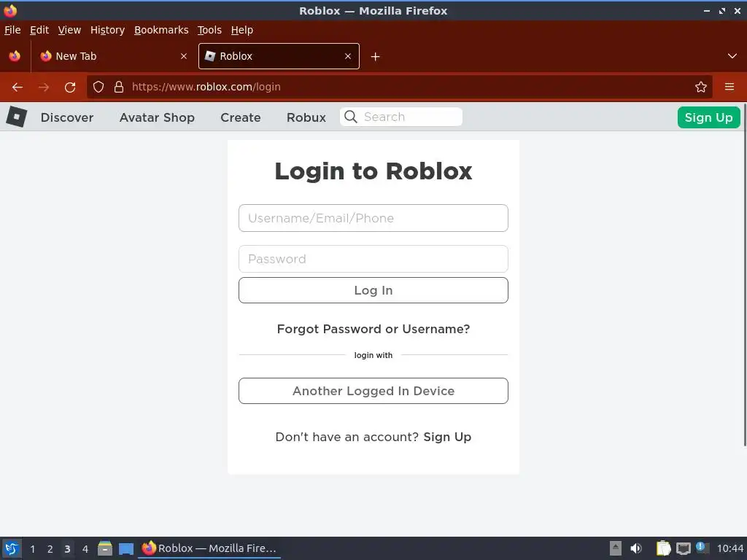Open the Tools menu
This screenshot has height=560, width=747.
pos(209,30)
